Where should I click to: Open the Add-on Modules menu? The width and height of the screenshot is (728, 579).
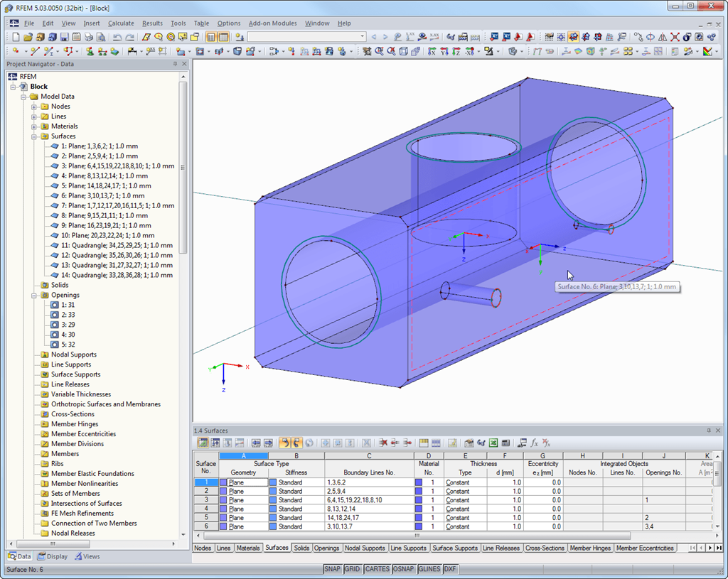(273, 23)
